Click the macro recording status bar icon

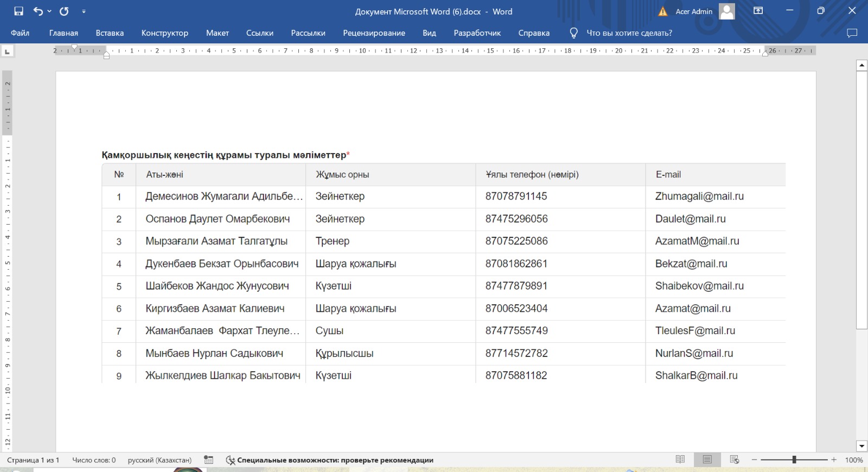[x=208, y=460]
